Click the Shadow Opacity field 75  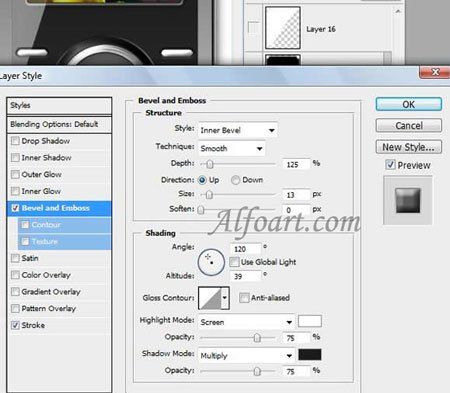coord(296,371)
